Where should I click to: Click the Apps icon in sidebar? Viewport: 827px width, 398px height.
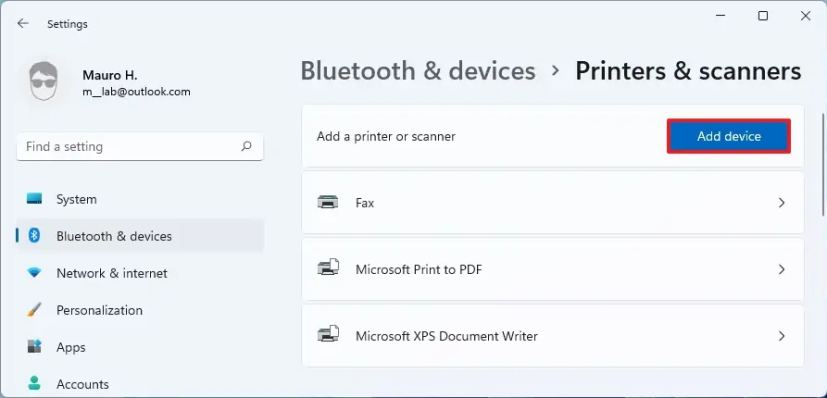point(34,346)
